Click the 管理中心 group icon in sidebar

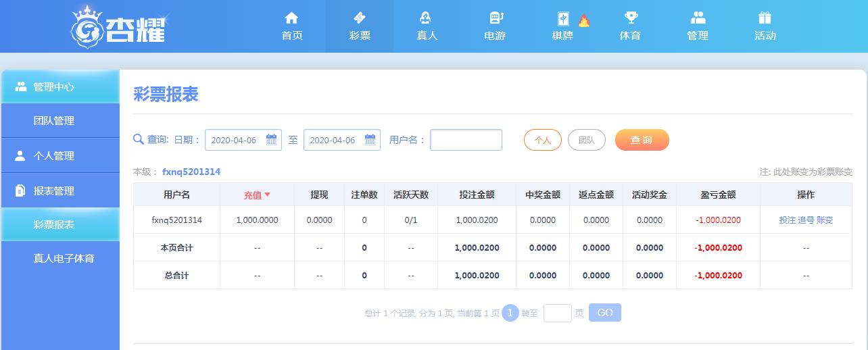(20, 86)
